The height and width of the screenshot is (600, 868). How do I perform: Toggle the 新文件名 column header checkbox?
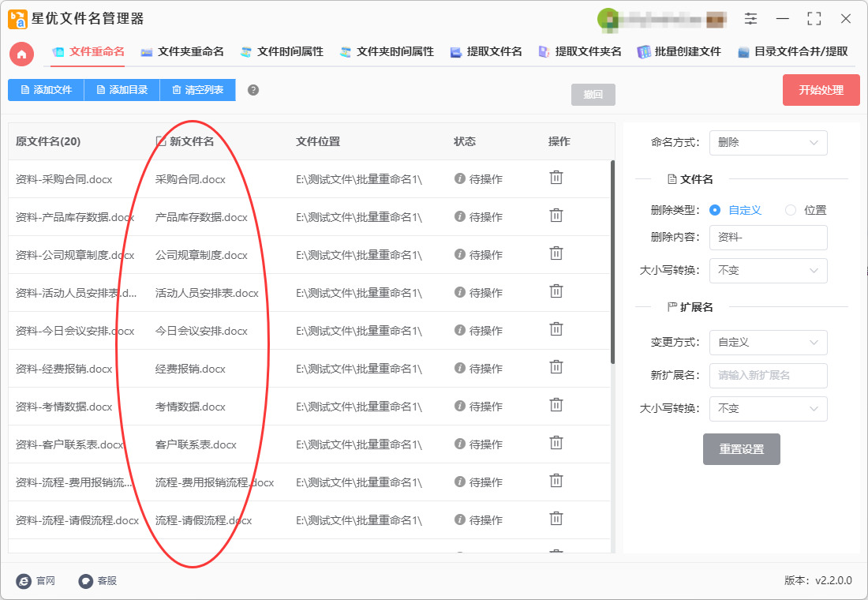[x=161, y=141]
